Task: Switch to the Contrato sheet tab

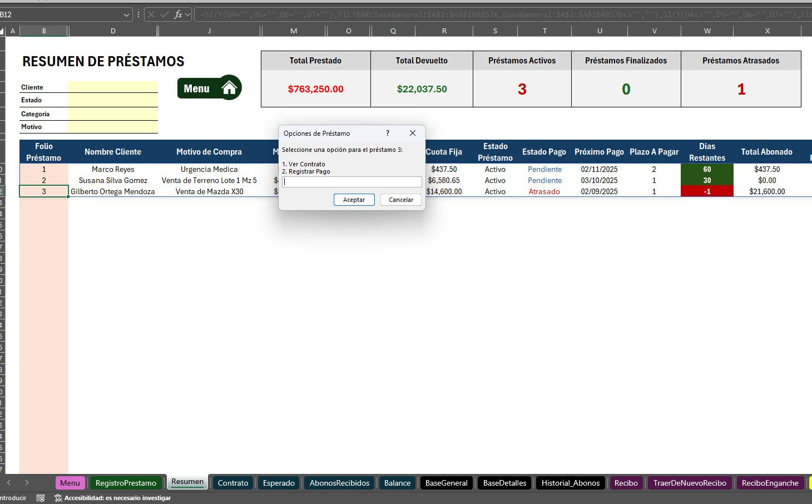Action: [x=232, y=483]
